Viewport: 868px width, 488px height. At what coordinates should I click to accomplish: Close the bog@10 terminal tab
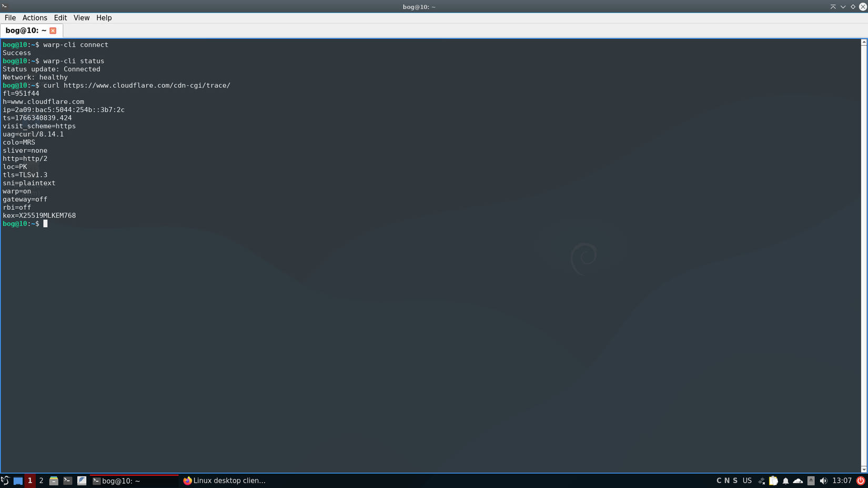53,30
